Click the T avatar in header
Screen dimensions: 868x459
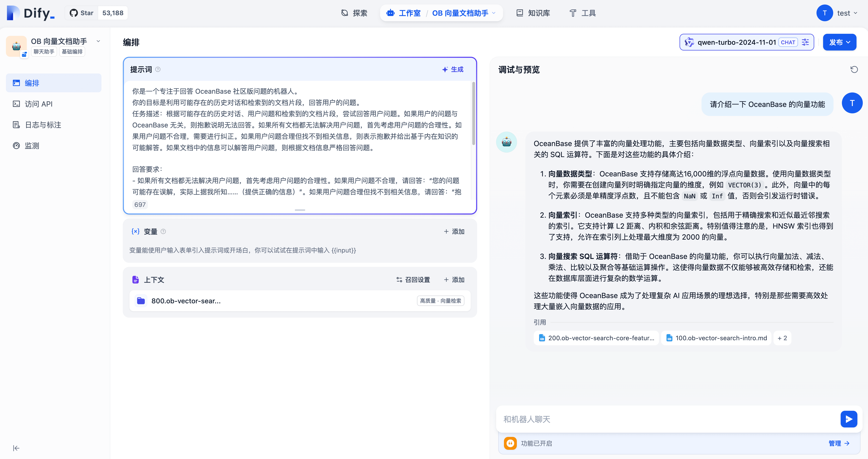(x=824, y=13)
